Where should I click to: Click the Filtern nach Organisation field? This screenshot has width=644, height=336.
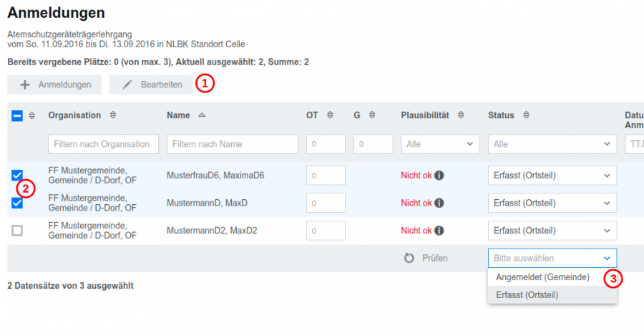click(x=104, y=144)
